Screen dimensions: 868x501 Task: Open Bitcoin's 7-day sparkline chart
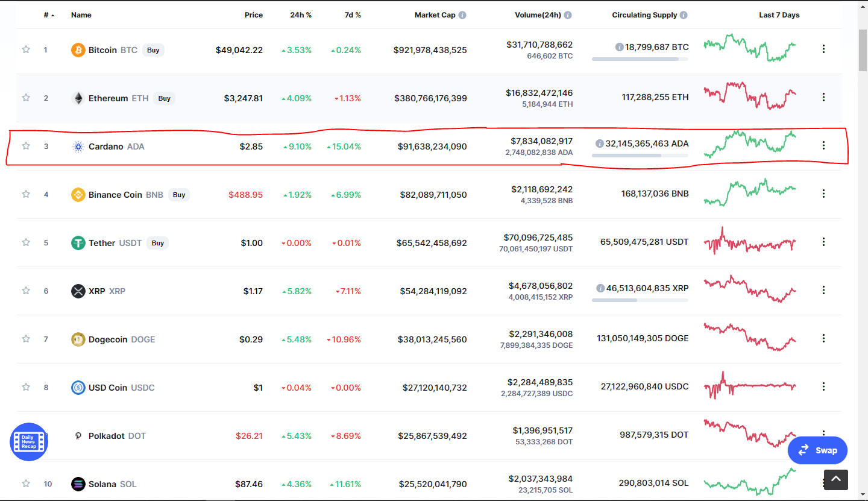pyautogui.click(x=750, y=48)
